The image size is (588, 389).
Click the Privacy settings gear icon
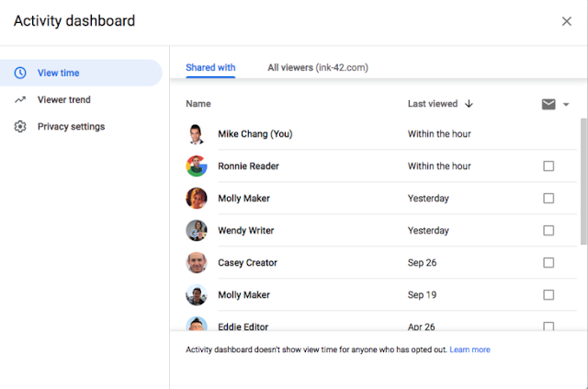(20, 127)
